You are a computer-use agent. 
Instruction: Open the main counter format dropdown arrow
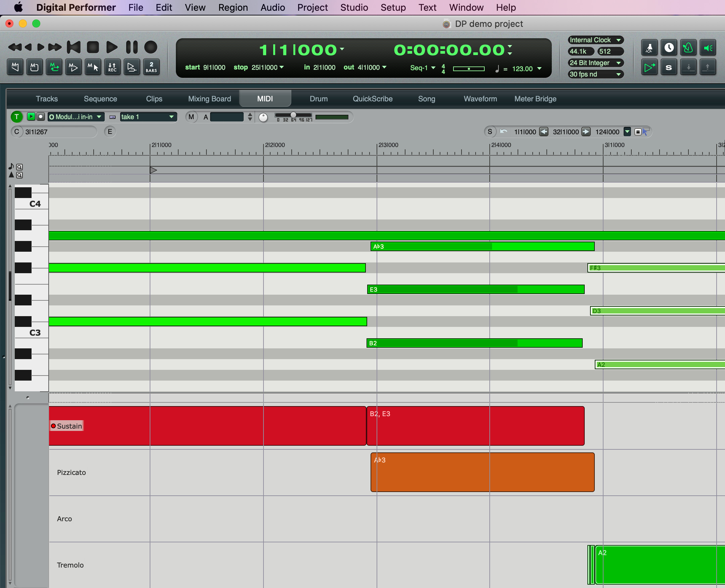click(342, 49)
